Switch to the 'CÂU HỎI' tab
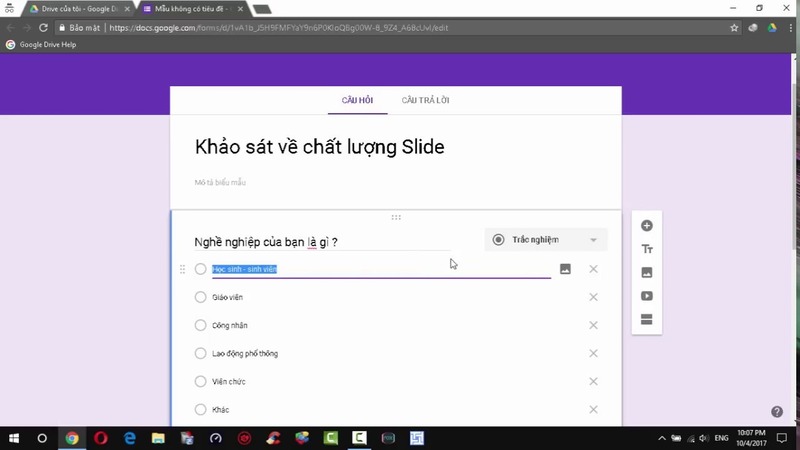This screenshot has height=450, width=800. click(x=357, y=101)
